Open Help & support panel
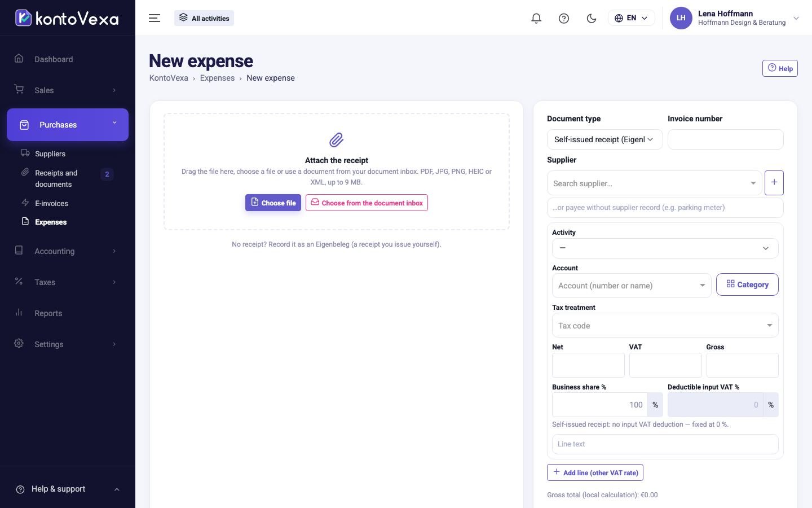This screenshot has height=508, width=812. tap(68, 489)
